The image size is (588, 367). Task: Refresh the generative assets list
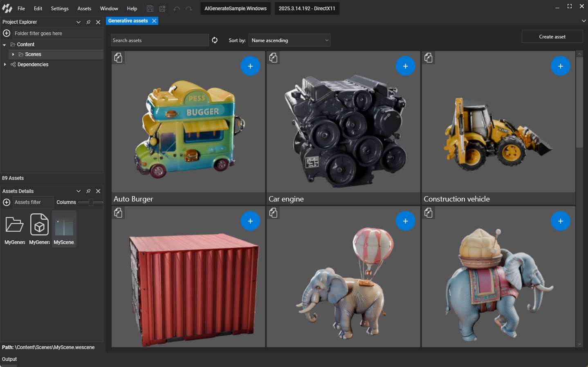215,40
